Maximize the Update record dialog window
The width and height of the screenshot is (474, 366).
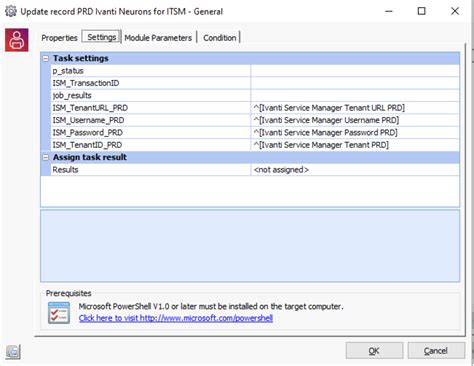[422, 11]
